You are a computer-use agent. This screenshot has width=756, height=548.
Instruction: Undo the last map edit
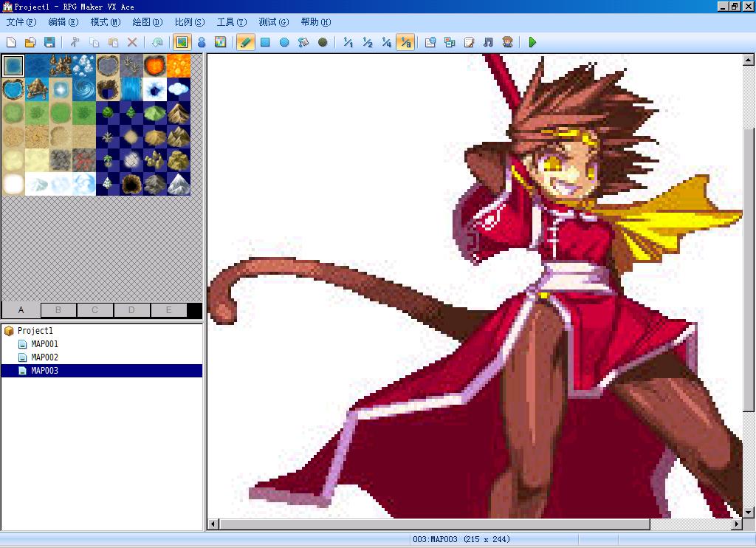[x=157, y=42]
